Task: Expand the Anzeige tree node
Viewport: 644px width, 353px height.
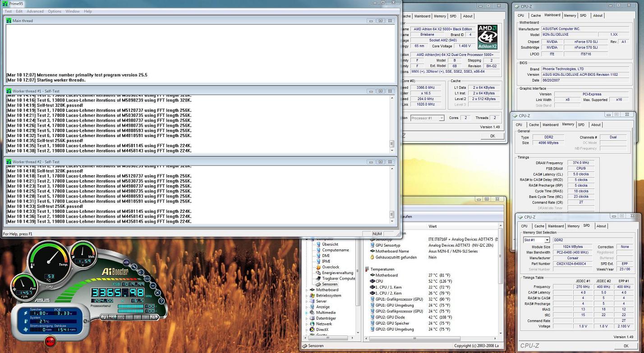Action: point(306,307)
